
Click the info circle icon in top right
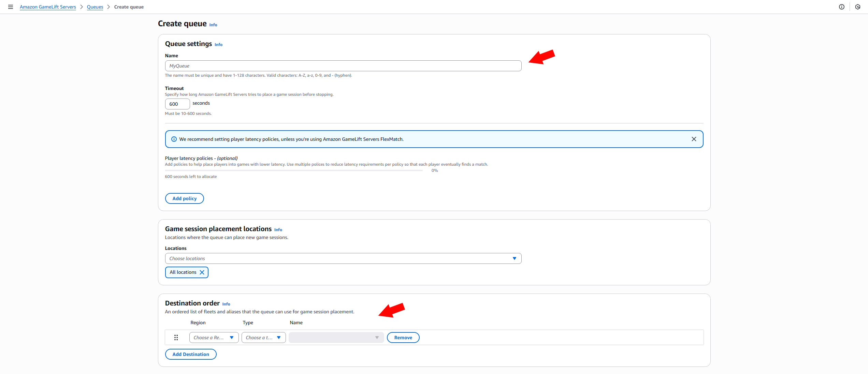pyautogui.click(x=842, y=7)
